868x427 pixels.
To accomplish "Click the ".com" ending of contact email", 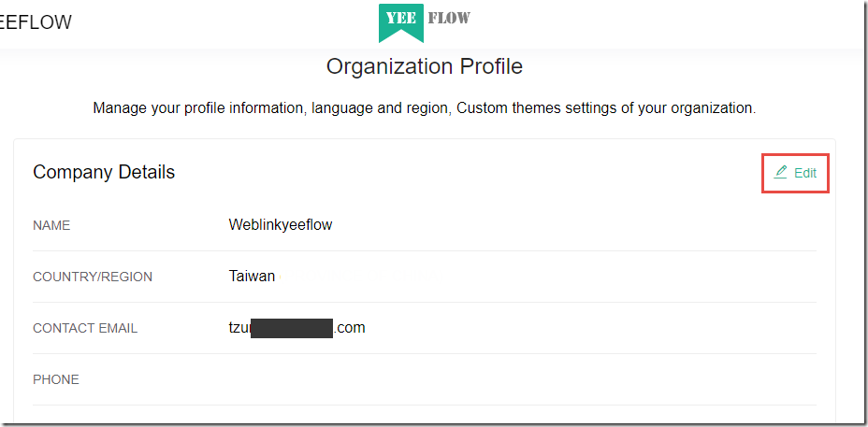I will (349, 328).
